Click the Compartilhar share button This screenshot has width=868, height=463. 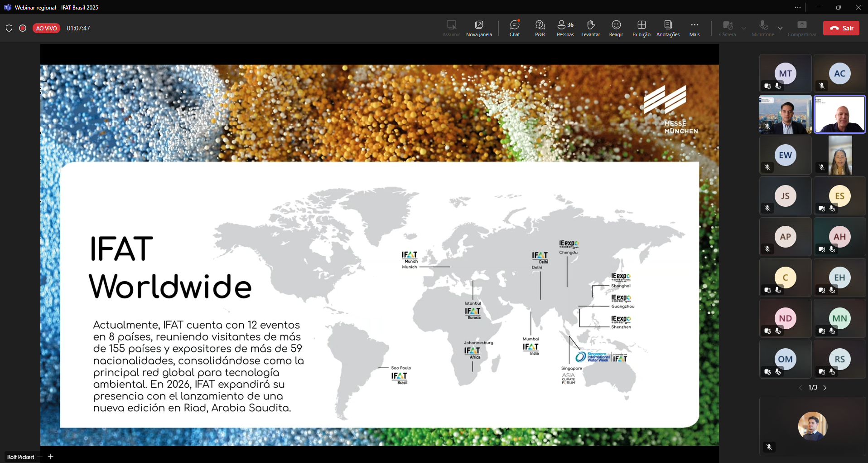click(802, 28)
